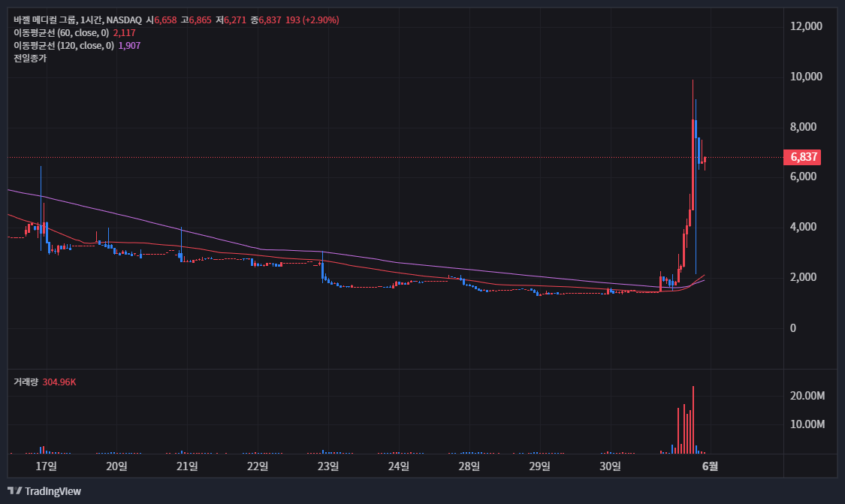Click the 8,000 price axis label
The image size is (845, 504).
(x=804, y=127)
